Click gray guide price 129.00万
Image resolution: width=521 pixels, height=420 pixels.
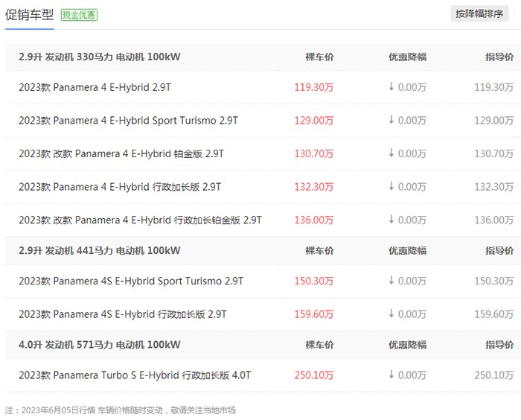pyautogui.click(x=493, y=121)
